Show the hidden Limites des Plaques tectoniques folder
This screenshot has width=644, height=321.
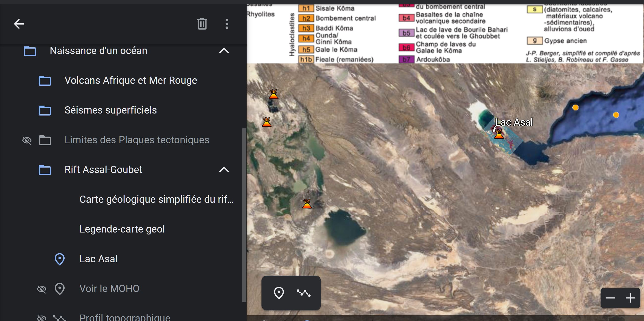[x=27, y=140]
